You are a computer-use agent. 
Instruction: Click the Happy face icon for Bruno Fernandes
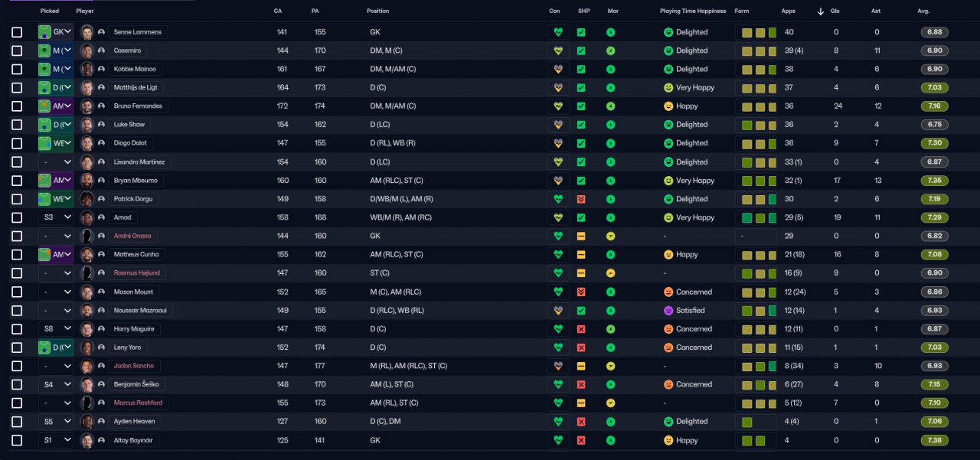668,106
